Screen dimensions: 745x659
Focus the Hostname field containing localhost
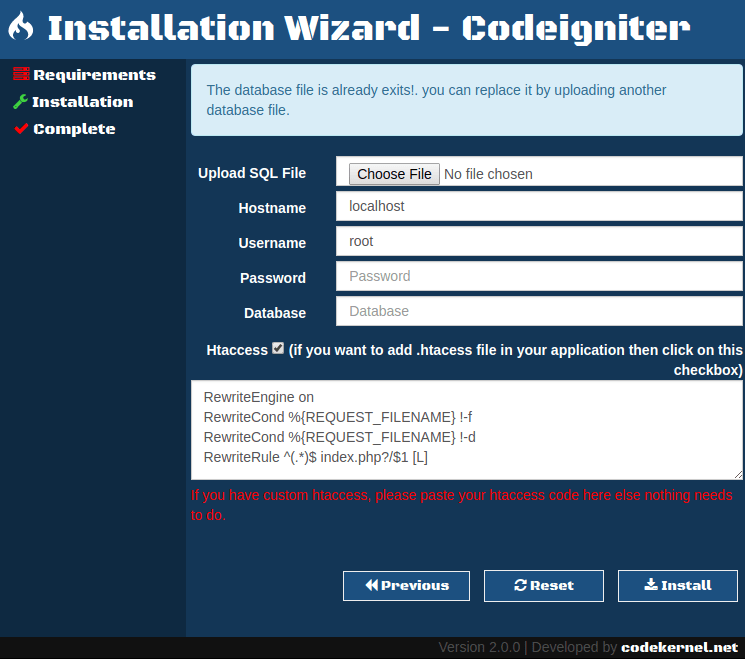pos(539,206)
